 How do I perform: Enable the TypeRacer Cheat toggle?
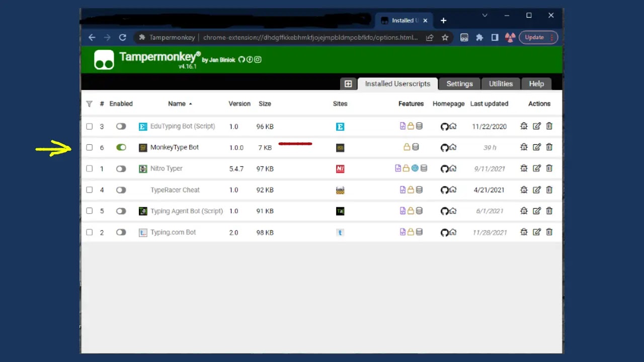pyautogui.click(x=121, y=190)
